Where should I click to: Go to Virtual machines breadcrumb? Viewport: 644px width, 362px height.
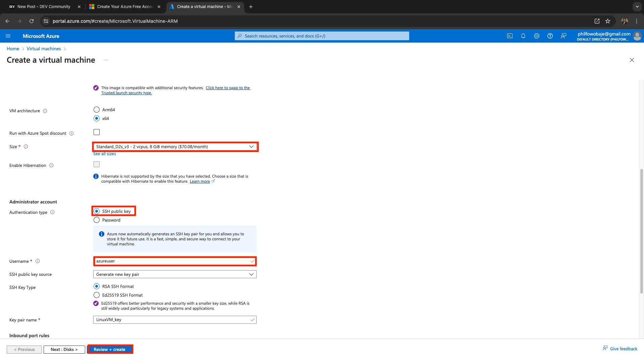pyautogui.click(x=44, y=49)
